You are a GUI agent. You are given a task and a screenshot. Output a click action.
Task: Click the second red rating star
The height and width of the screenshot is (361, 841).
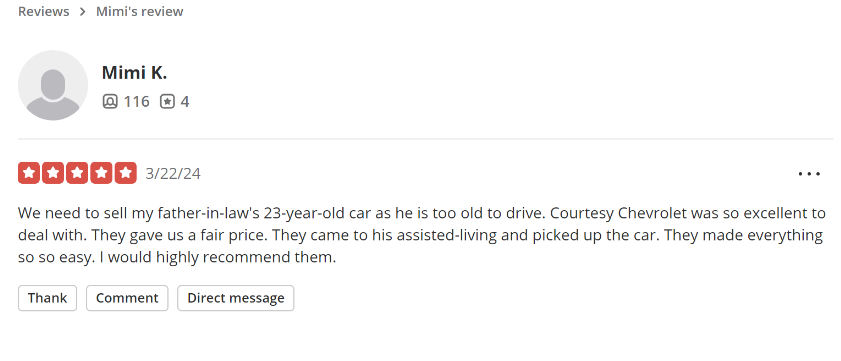coord(53,173)
